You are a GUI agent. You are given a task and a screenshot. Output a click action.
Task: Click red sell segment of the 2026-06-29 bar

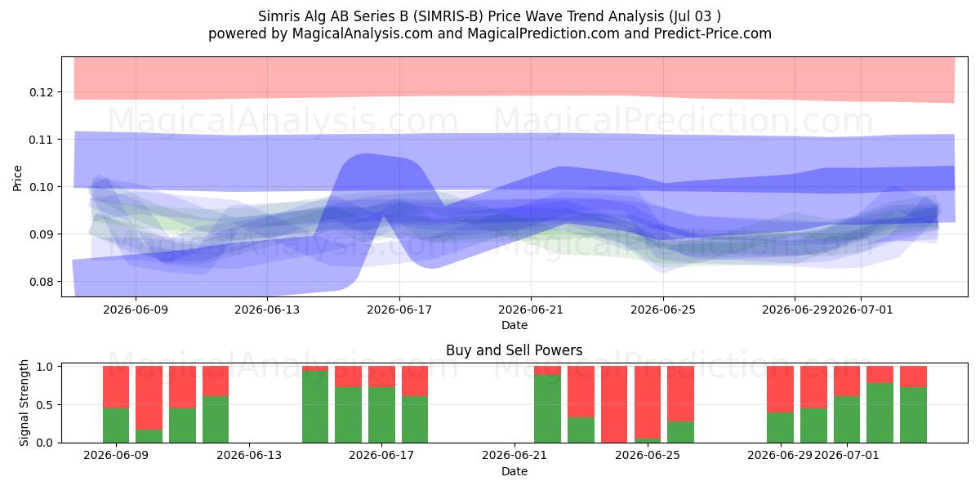780,390
